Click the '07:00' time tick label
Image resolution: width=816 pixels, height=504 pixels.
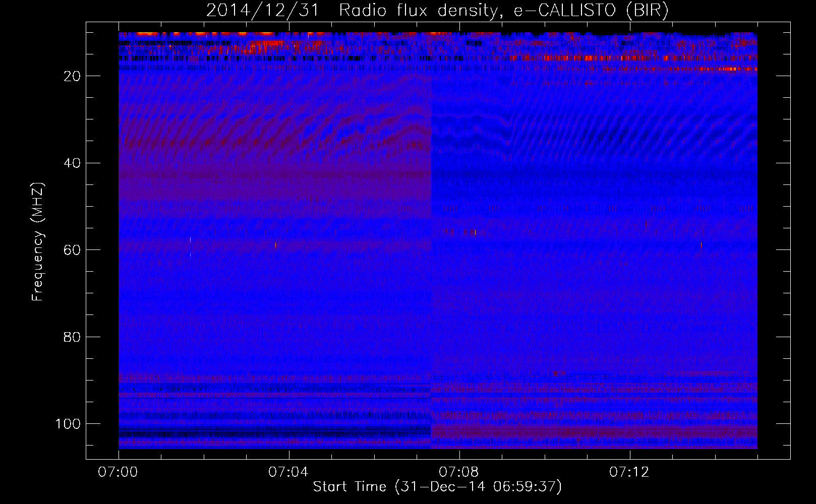tap(119, 472)
